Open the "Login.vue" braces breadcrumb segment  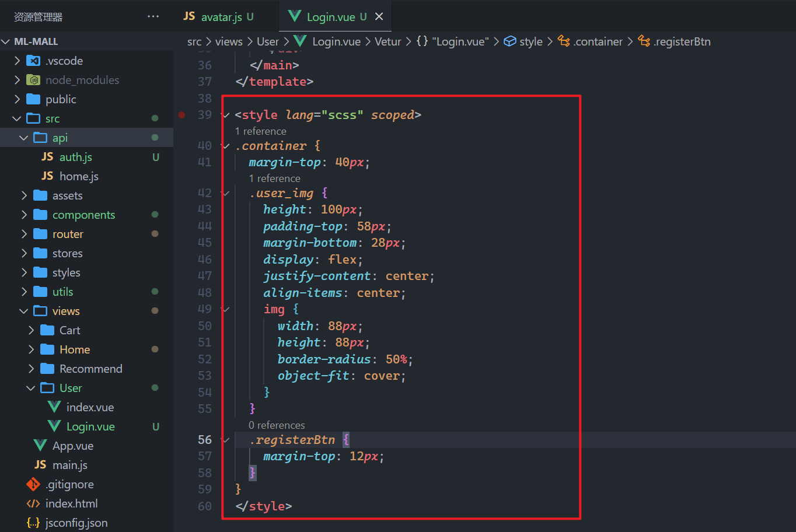pos(453,41)
